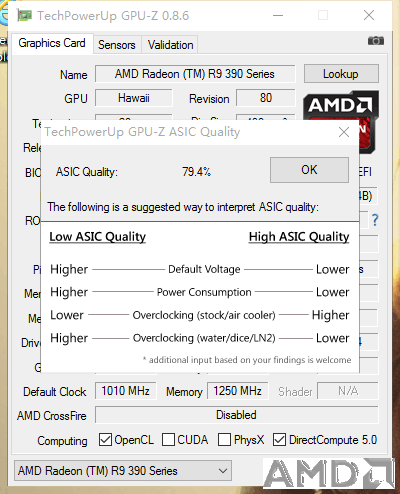This screenshot has height=494, width=400.
Task: Close the ASIC Quality dialog
Action: pos(344,132)
